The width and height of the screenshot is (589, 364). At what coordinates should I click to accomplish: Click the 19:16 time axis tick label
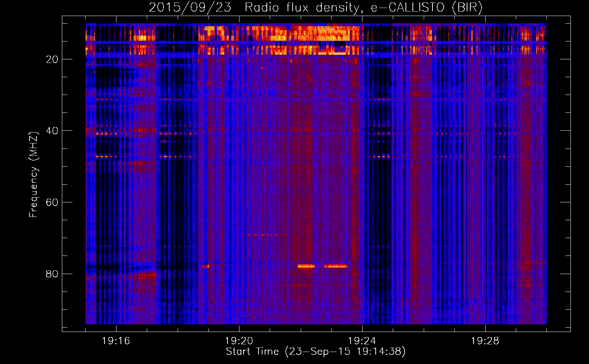(x=116, y=341)
